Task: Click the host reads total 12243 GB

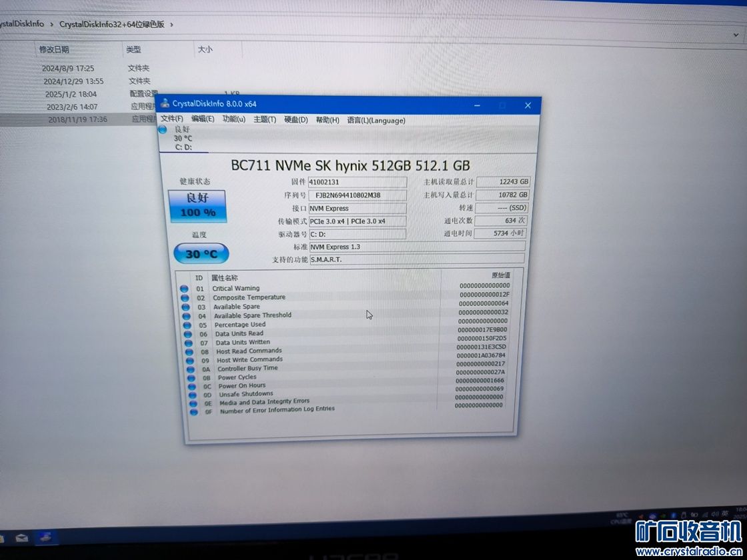Action: coord(503,182)
